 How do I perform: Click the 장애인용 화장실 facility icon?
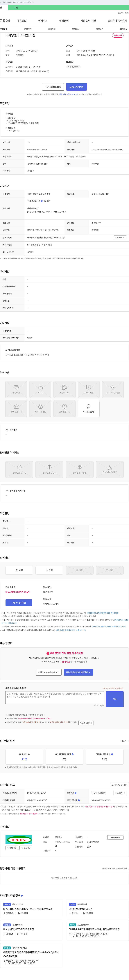(x=80, y=467)
